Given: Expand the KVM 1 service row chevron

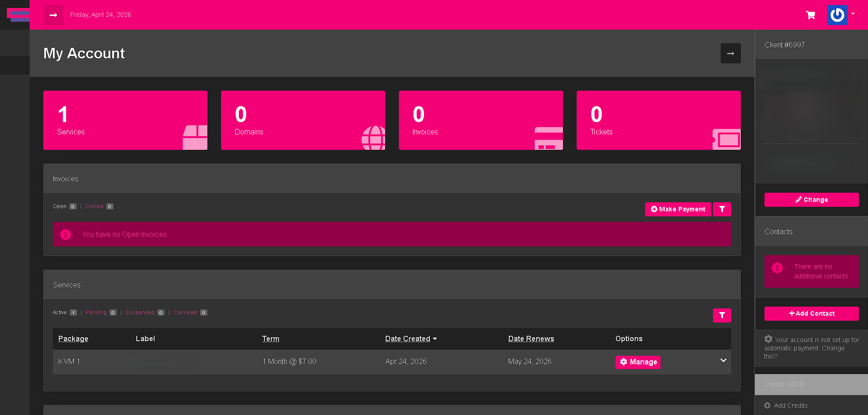Looking at the screenshot, I should click(723, 360).
